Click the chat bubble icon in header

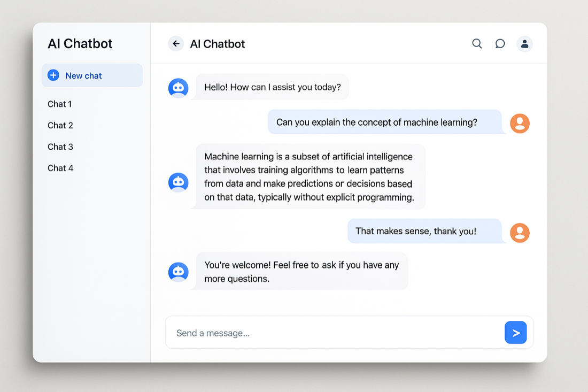pyautogui.click(x=500, y=44)
